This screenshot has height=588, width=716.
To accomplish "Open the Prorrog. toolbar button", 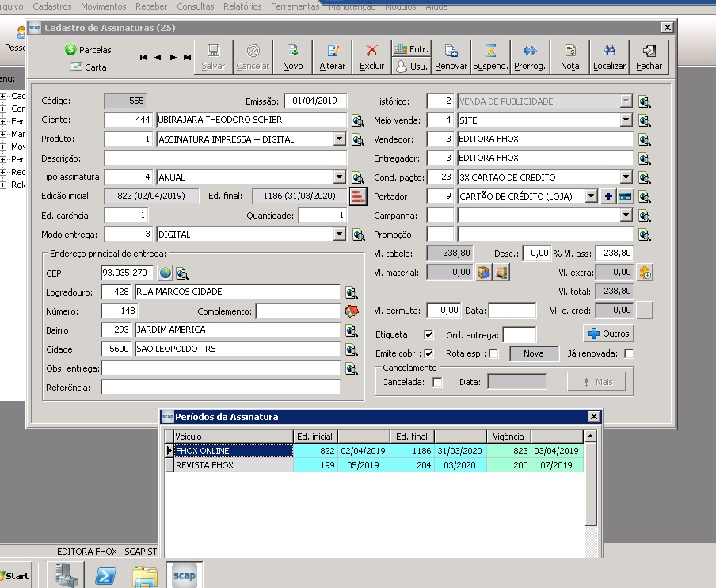I will (x=530, y=57).
